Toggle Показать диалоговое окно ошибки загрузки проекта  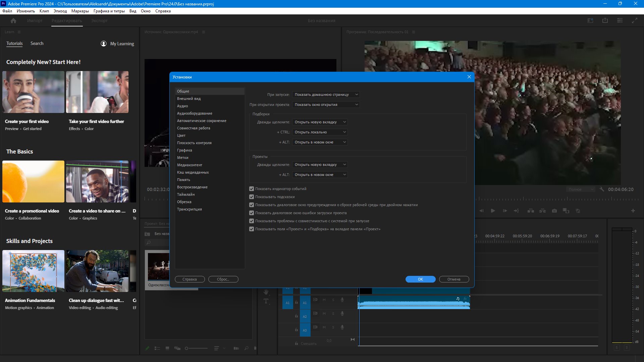252,213
